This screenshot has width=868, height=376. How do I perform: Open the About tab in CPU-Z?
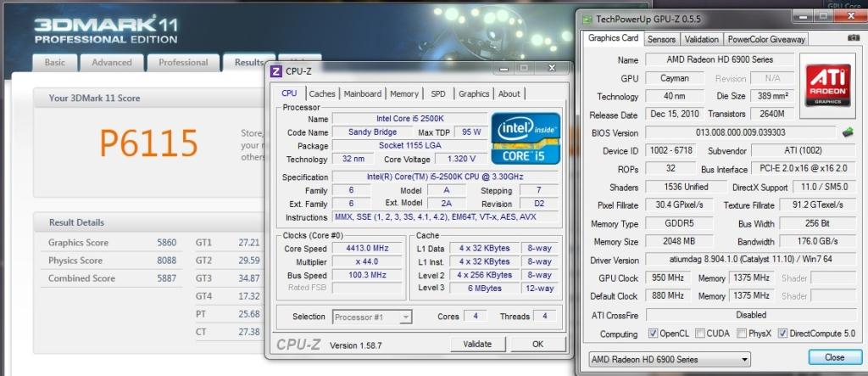(509, 93)
